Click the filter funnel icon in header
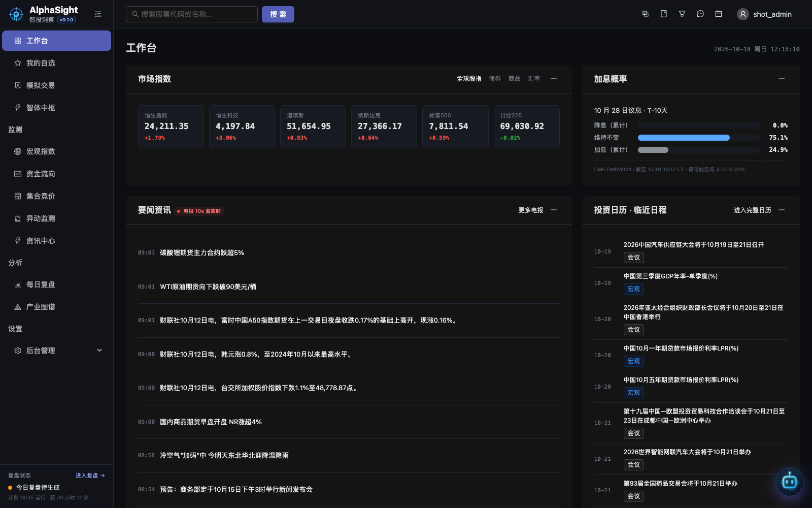 click(682, 14)
